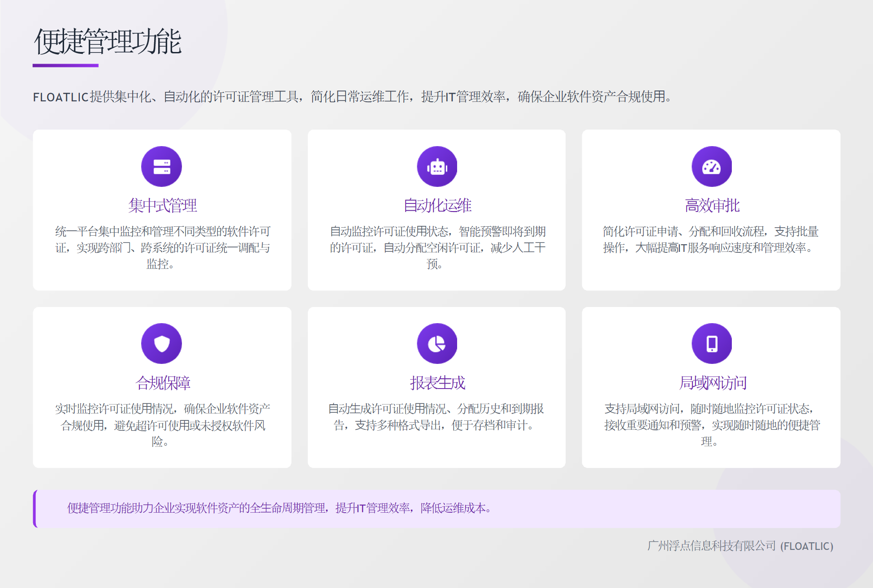Select the 局域网访问 card heading
873x588 pixels.
[x=712, y=383]
